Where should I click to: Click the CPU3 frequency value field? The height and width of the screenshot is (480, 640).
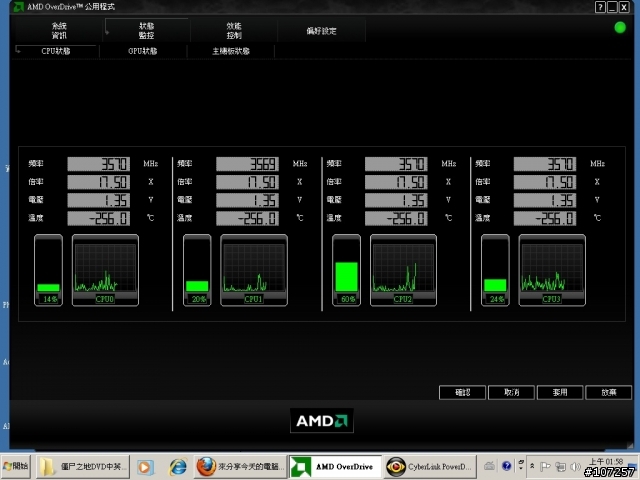[545, 164]
